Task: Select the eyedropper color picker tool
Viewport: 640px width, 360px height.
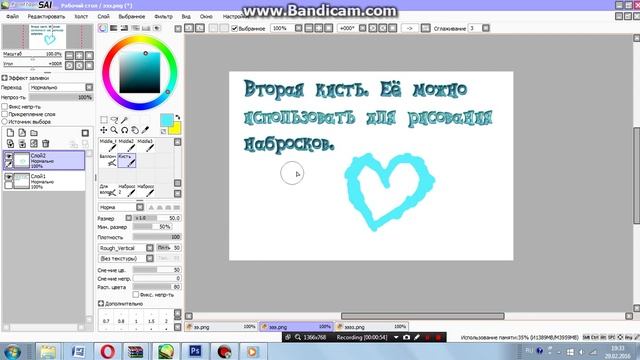Action: pyautogui.click(x=145, y=130)
